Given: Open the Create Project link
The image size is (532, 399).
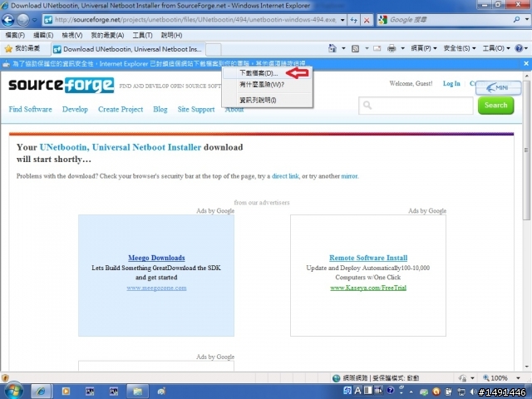Looking at the screenshot, I should coord(121,109).
